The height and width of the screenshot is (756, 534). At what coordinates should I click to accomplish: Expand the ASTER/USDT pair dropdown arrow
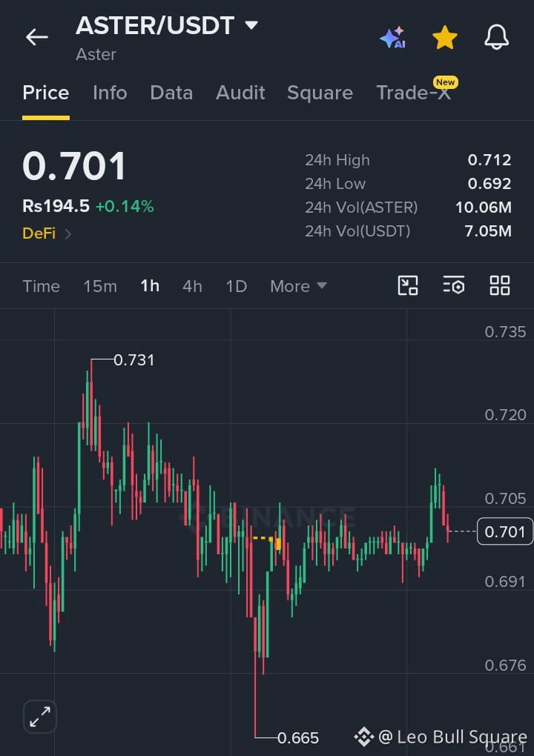pyautogui.click(x=251, y=24)
